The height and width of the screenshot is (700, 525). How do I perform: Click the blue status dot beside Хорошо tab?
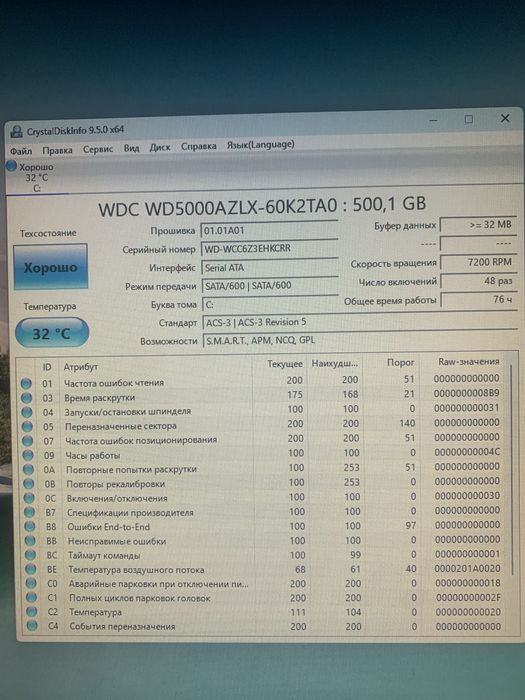(x=12, y=167)
